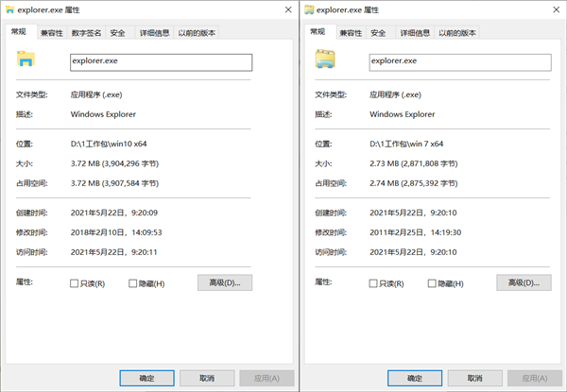Click disk usage 3.72 MB (3,907,584 字节)
The width and height of the screenshot is (567, 392).
pos(114,183)
